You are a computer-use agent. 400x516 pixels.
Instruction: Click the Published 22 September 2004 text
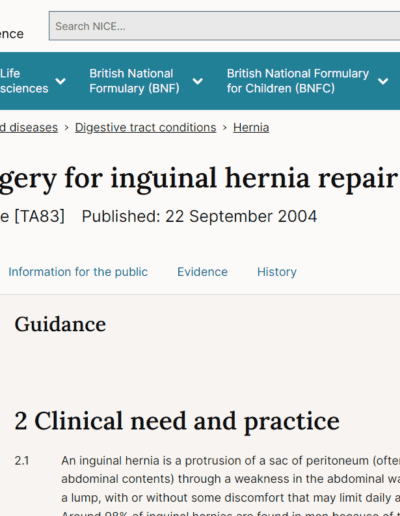coord(199,216)
